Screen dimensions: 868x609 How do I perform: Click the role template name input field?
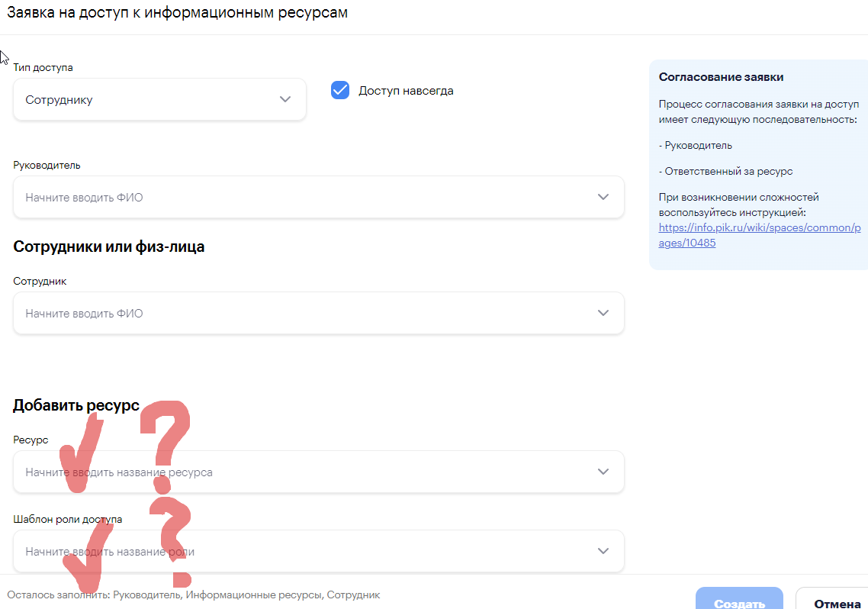tap(319, 551)
